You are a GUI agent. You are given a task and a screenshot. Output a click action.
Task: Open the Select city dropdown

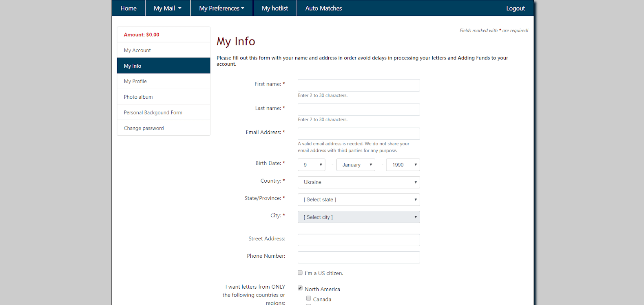pyautogui.click(x=359, y=217)
